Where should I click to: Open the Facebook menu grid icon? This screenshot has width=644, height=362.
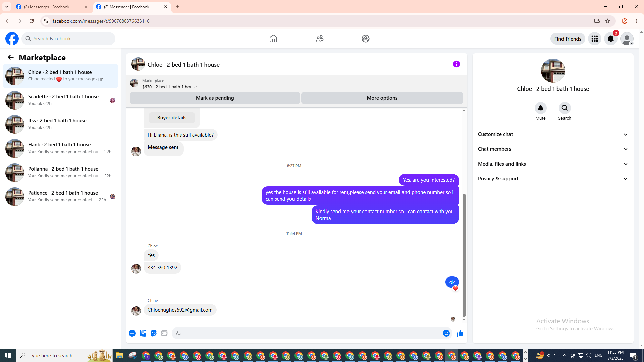click(594, 39)
